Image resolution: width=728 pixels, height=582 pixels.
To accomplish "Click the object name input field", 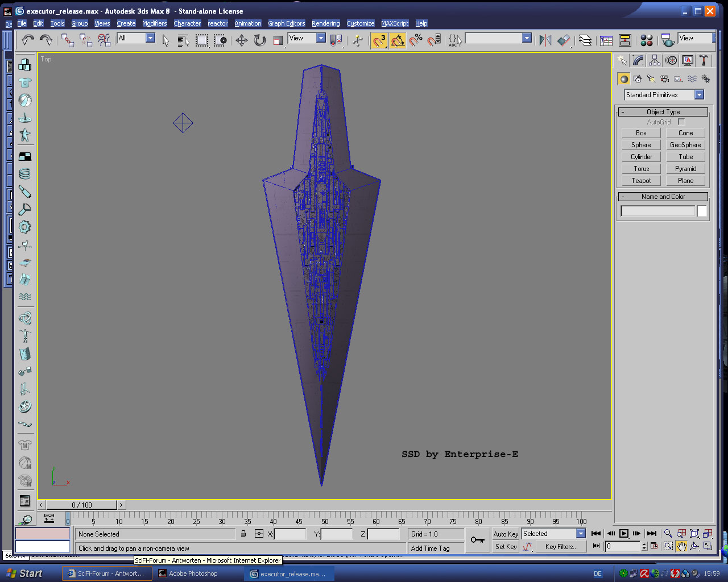I will pyautogui.click(x=658, y=211).
